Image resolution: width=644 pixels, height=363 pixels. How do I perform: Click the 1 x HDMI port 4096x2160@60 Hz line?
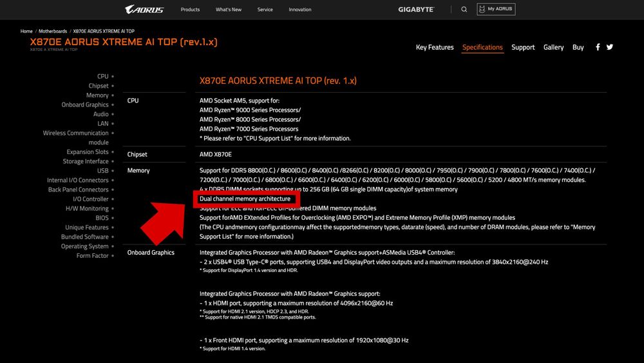pos(296,304)
